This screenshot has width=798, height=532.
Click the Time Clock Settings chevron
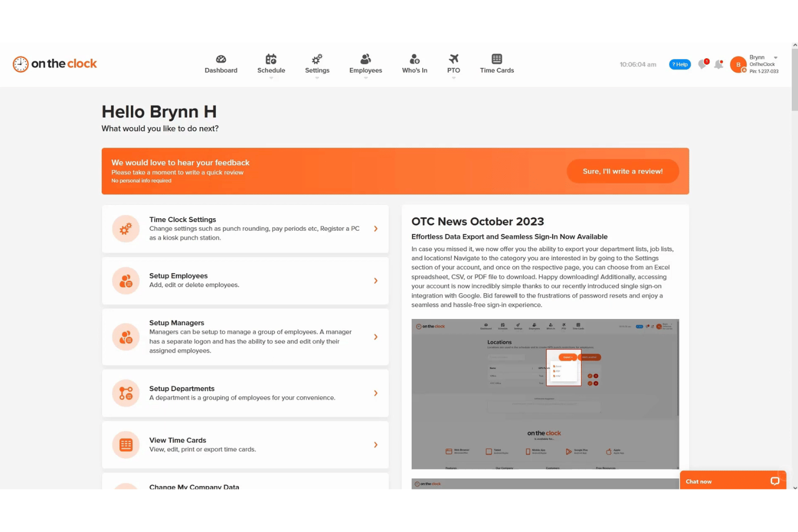(376, 229)
